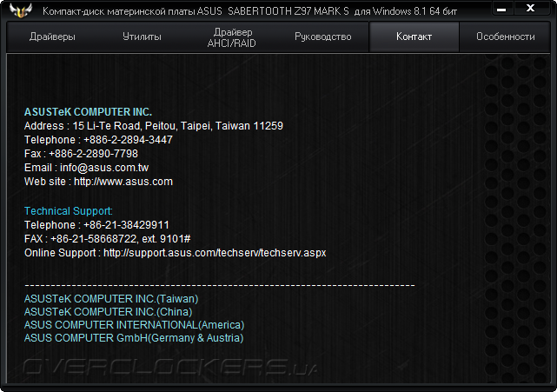557x392 pixels.
Task: Minimize the ASUS disc window
Action: (501, 10)
